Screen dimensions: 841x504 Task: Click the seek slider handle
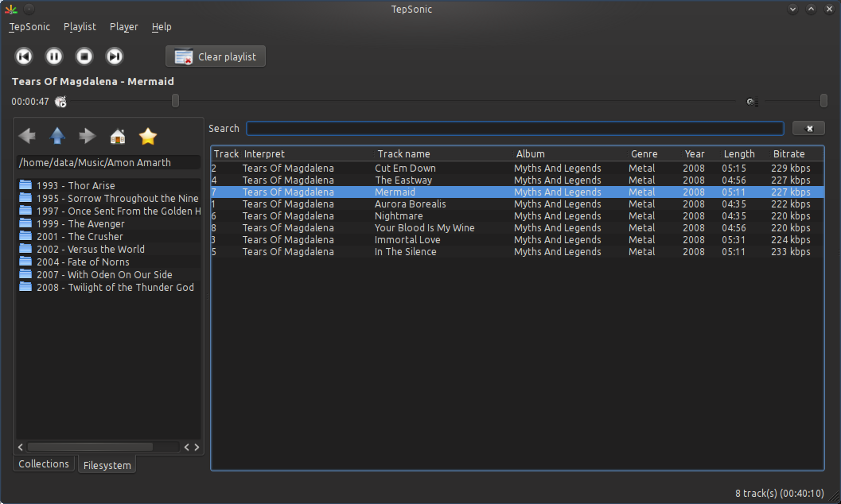pyautogui.click(x=175, y=101)
